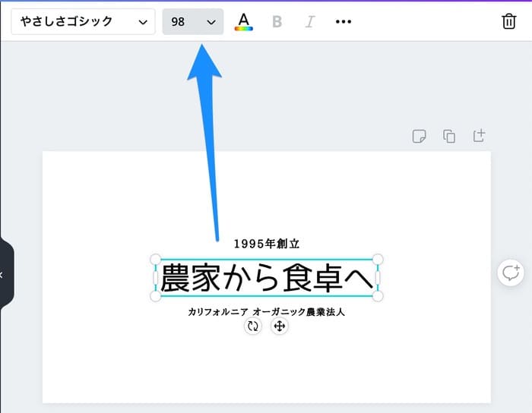Click the move handle below the text
This screenshot has width=532, height=413.
(x=279, y=326)
